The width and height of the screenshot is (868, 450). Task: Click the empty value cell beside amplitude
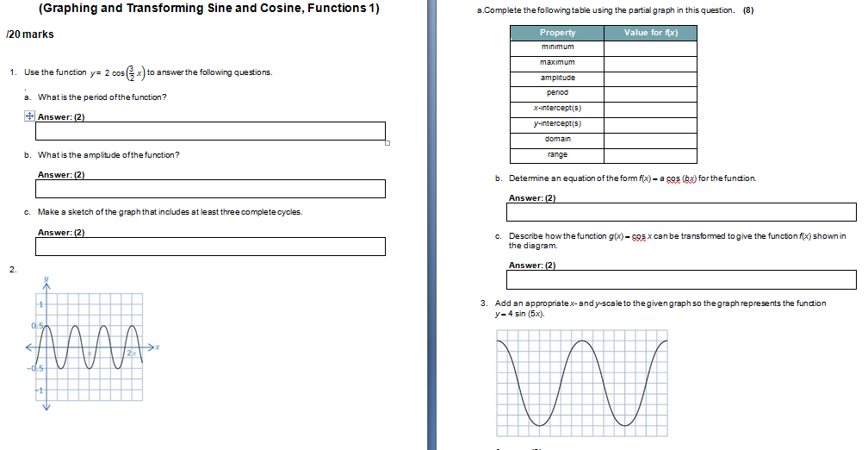pyautogui.click(x=650, y=78)
